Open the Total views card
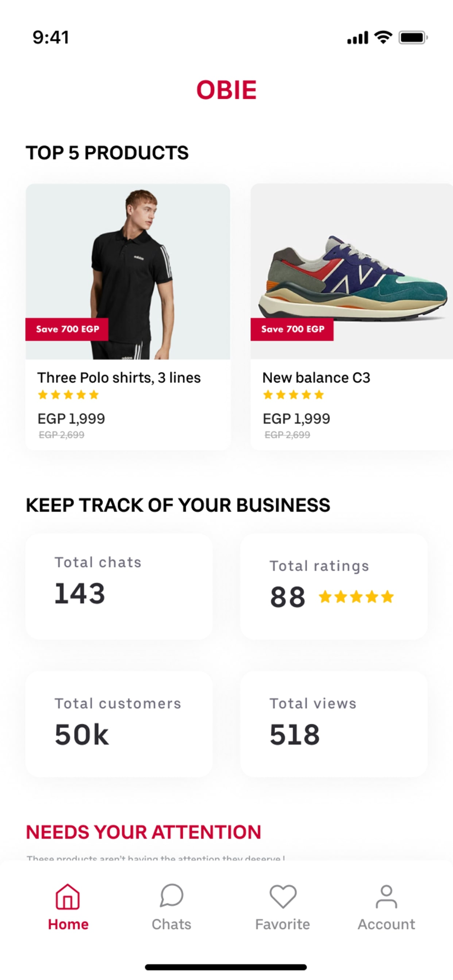This screenshot has height=980, width=453. [333, 724]
